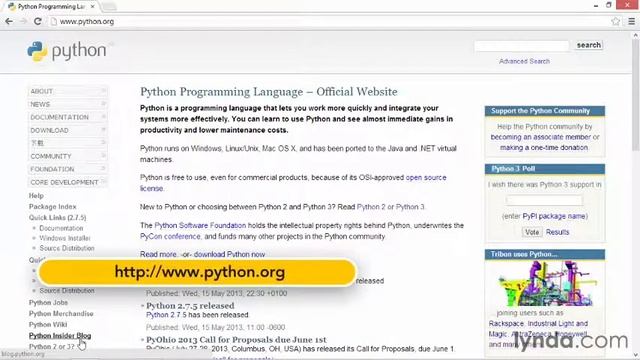Open the DOWNLOAD sidebar menu
This screenshot has width=640, height=360.
coord(67,130)
